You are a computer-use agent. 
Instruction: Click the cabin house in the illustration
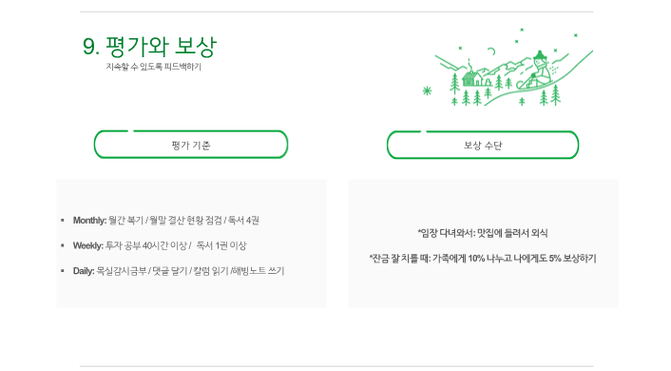[x=472, y=78]
